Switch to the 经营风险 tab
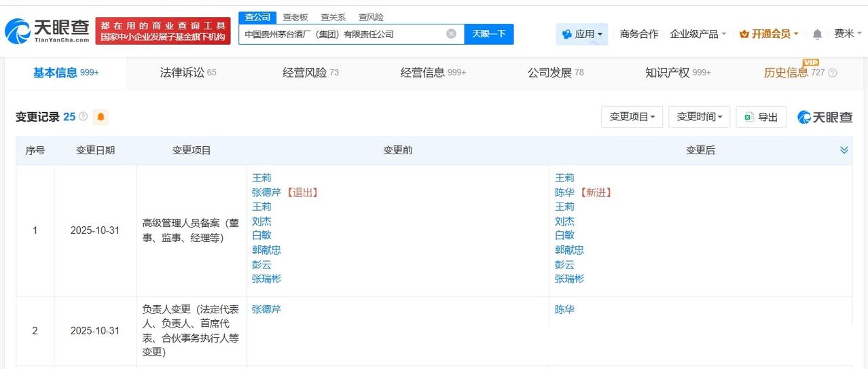 click(x=310, y=73)
